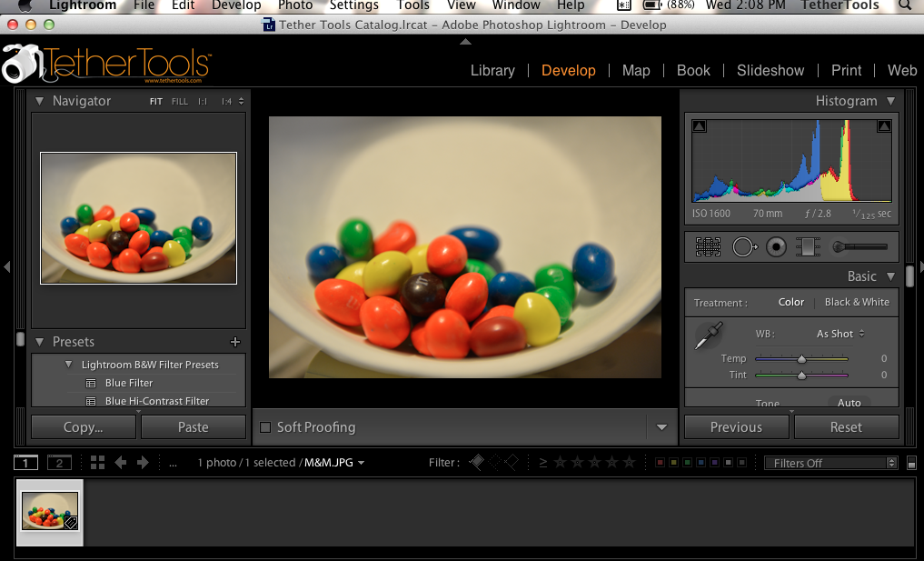Select the Graduated Filter tool
This screenshot has height=561, width=924.
coord(807,246)
